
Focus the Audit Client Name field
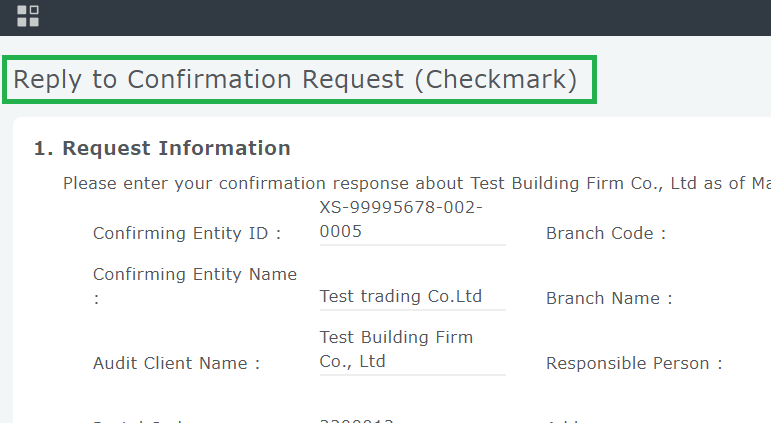point(412,350)
